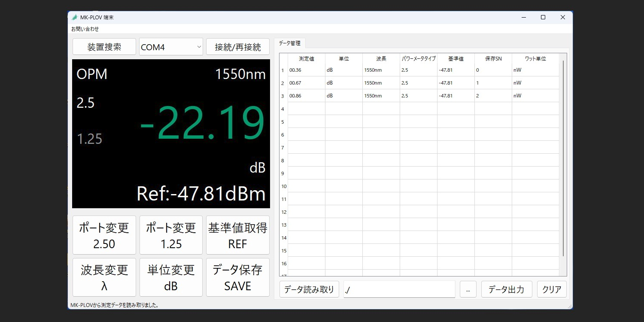This screenshot has width=644, height=322.
Task: Open the お問い合わせ menu
Action: 85,29
